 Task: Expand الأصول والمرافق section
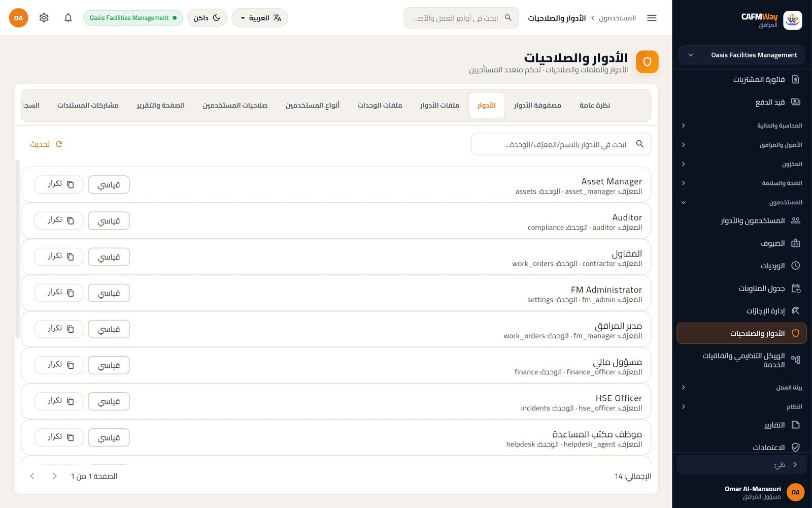click(x=741, y=145)
